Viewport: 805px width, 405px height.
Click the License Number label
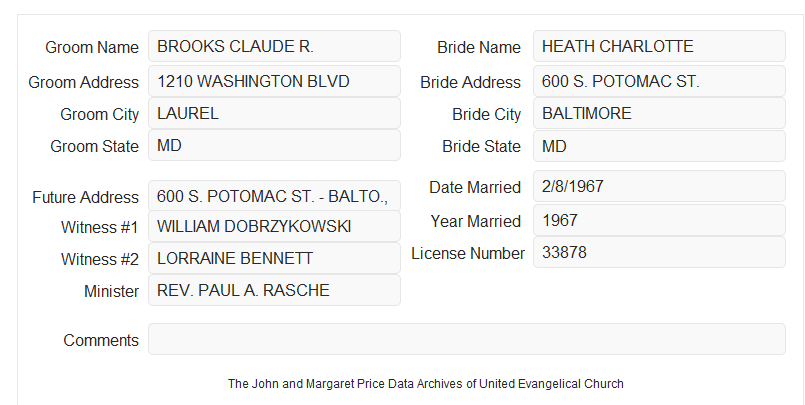[x=468, y=254]
